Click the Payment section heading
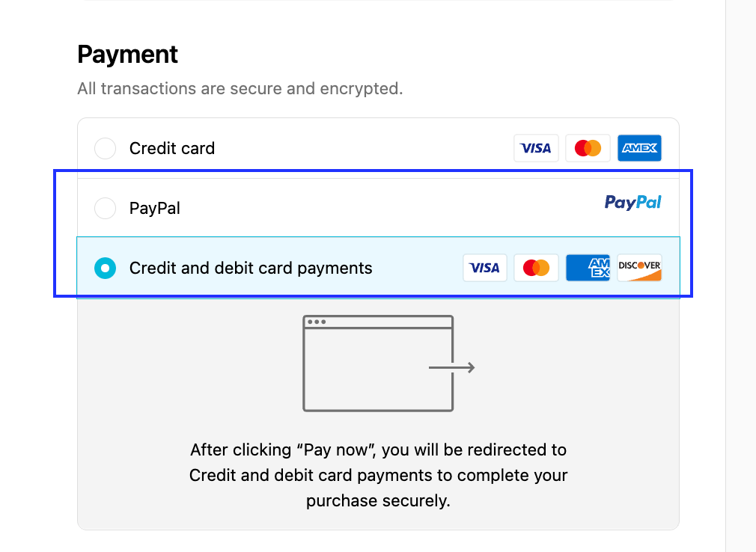The width and height of the screenshot is (756, 552). pyautogui.click(x=128, y=55)
